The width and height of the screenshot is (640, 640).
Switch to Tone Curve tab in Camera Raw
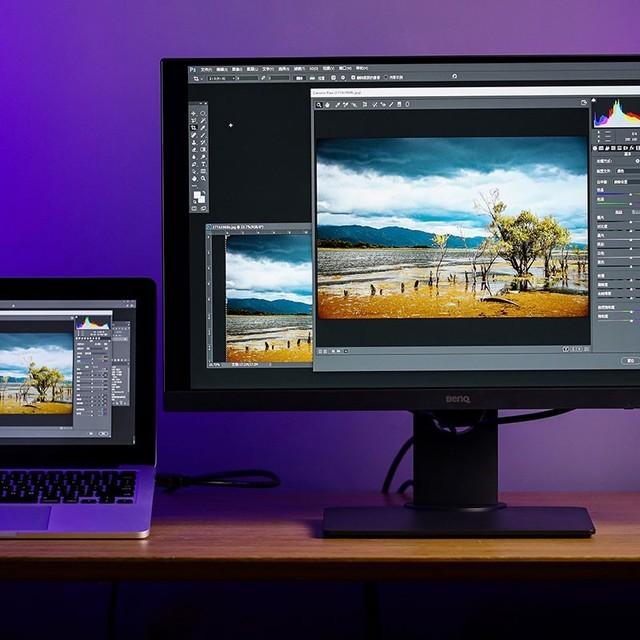point(601,148)
